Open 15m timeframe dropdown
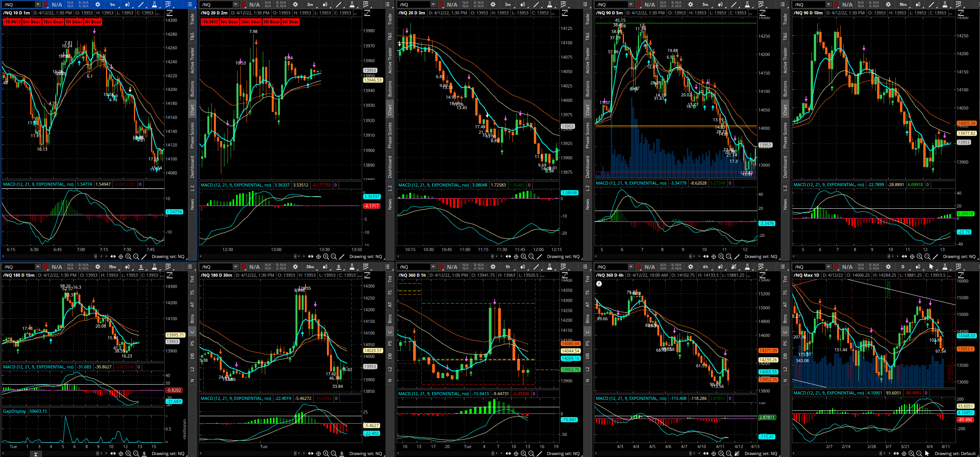The height and width of the screenshot is (457, 980). (112, 267)
